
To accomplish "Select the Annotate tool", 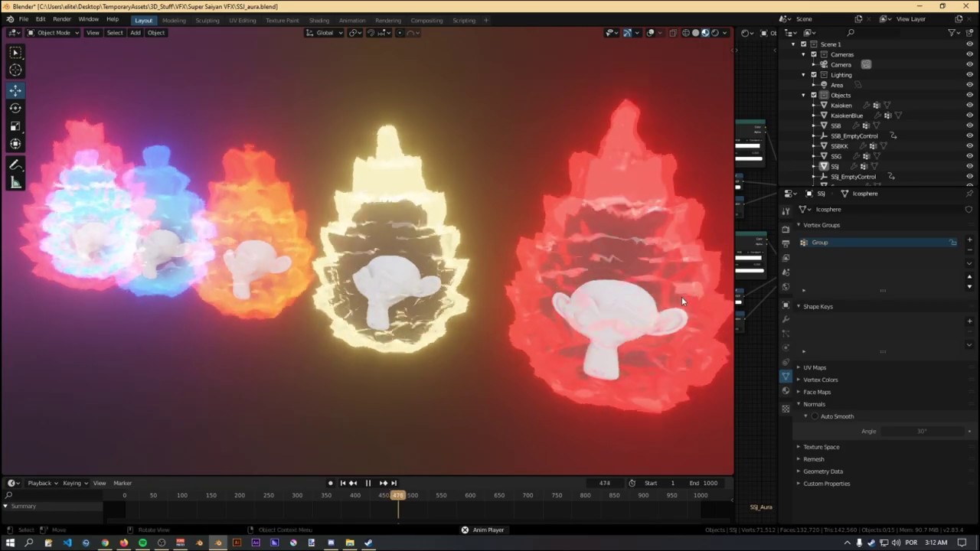I will click(15, 165).
